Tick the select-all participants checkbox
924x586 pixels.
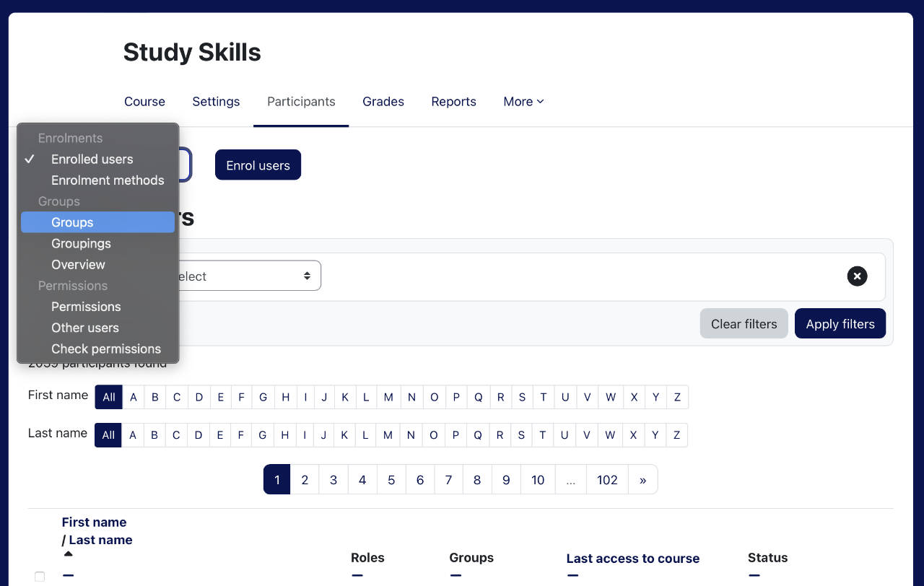[x=40, y=577]
